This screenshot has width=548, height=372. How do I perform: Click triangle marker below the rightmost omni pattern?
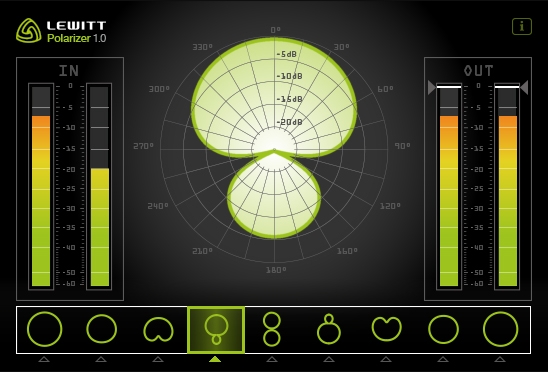click(500, 359)
